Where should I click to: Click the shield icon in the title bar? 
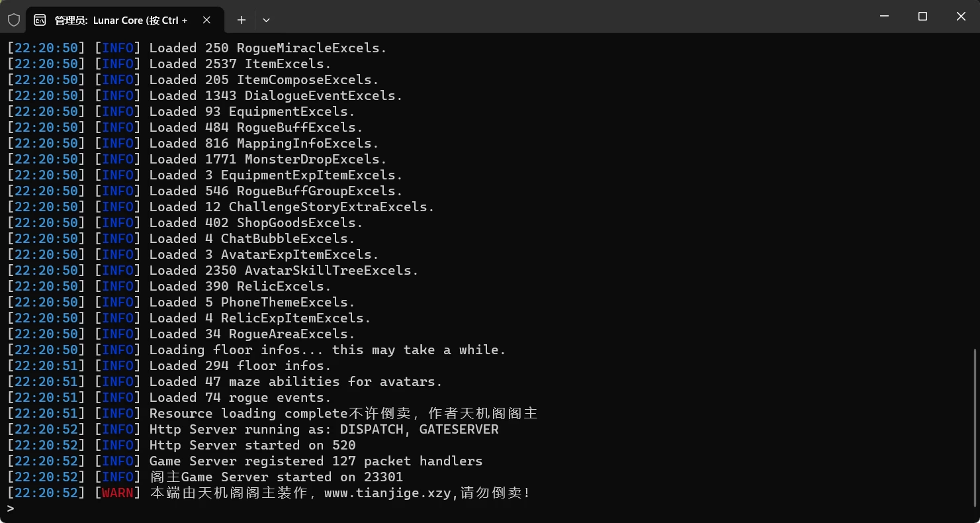pos(14,20)
